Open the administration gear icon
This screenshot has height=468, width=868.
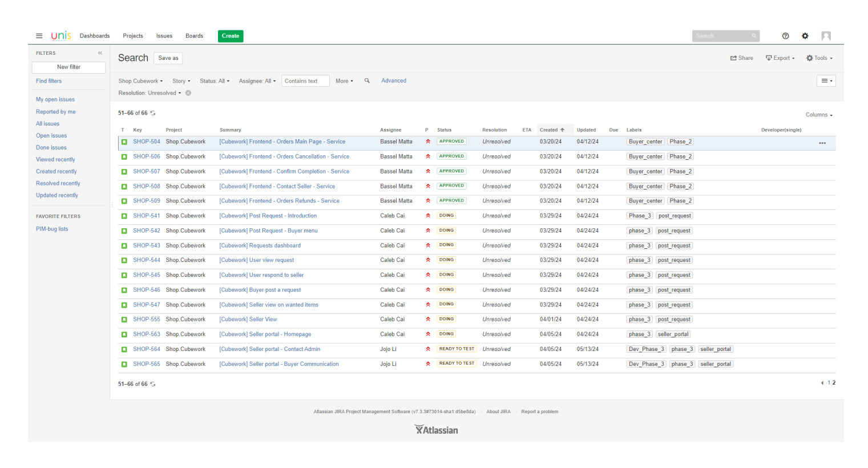coord(805,36)
